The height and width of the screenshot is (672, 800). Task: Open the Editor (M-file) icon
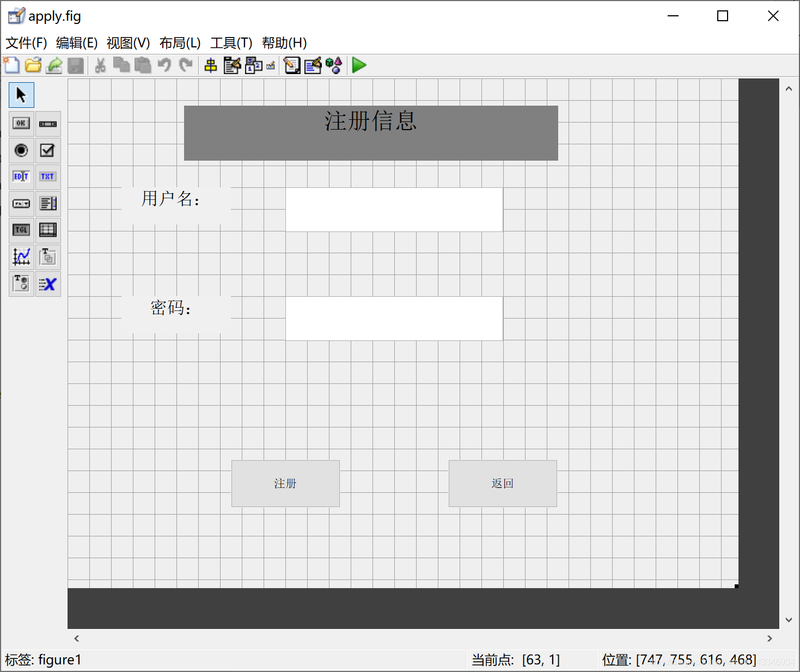click(292, 65)
